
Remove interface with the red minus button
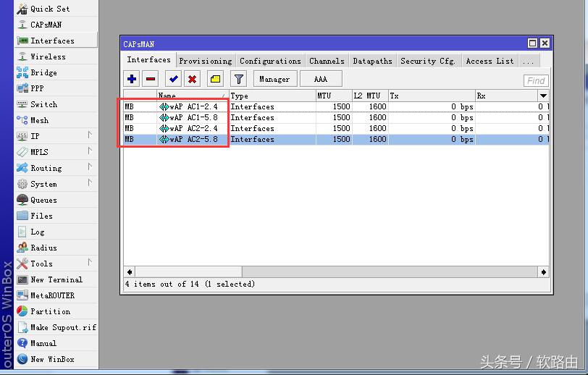tap(151, 79)
